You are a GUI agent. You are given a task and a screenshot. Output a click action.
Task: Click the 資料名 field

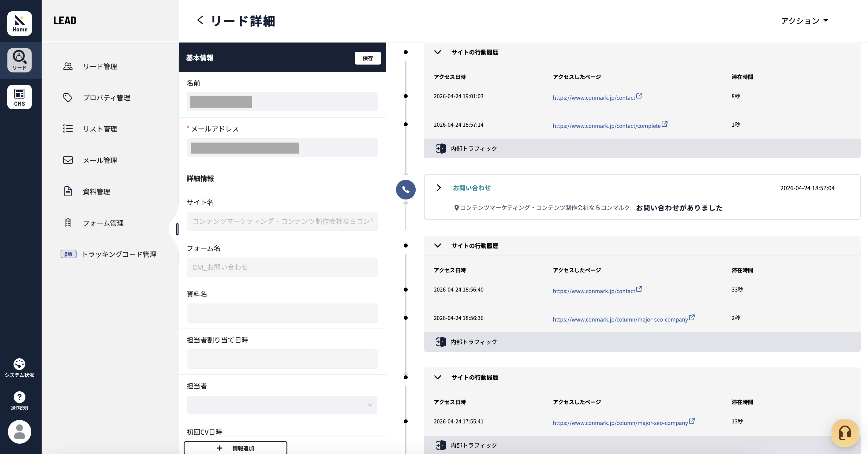click(282, 313)
